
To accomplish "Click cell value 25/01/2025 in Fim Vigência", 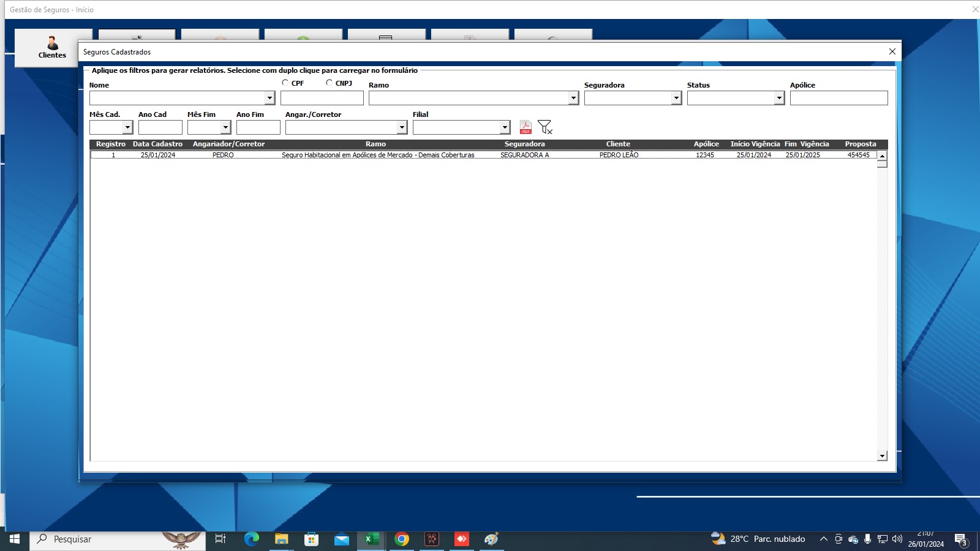I will [x=802, y=155].
